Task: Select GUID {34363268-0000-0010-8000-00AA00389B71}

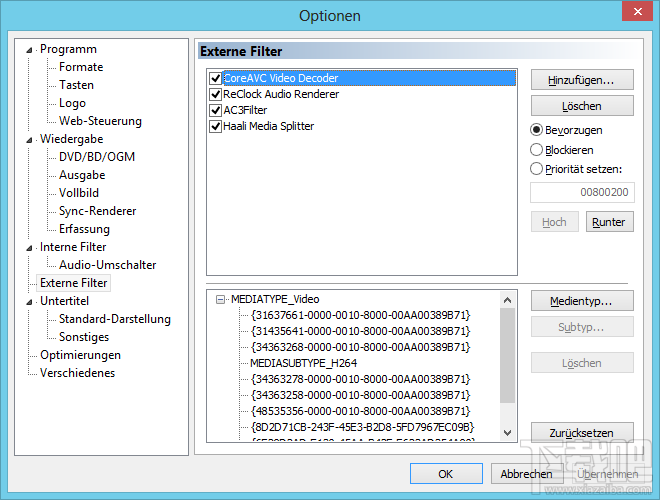Action: click(x=360, y=347)
